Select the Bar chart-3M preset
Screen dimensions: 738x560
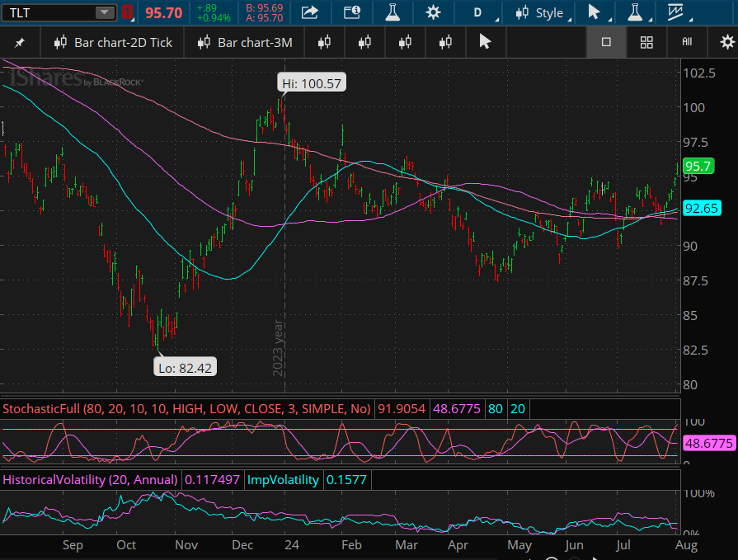[245, 43]
